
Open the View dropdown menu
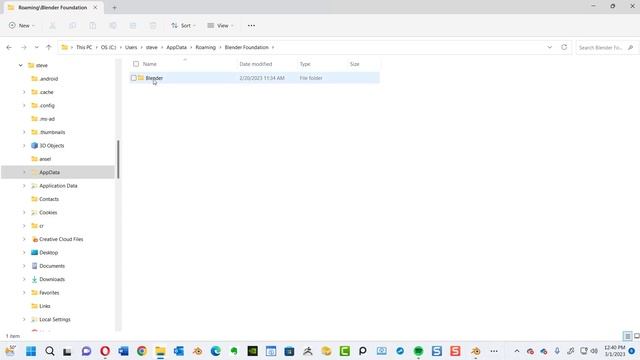(x=220, y=26)
